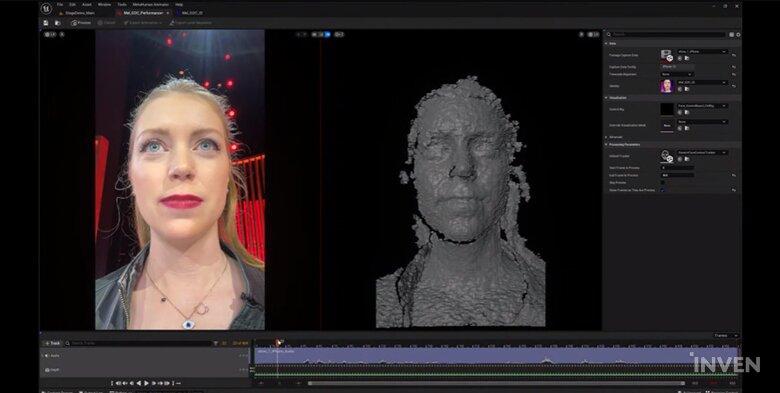
Task: Click Export Level Sequence in toolbar
Action: pos(191,23)
